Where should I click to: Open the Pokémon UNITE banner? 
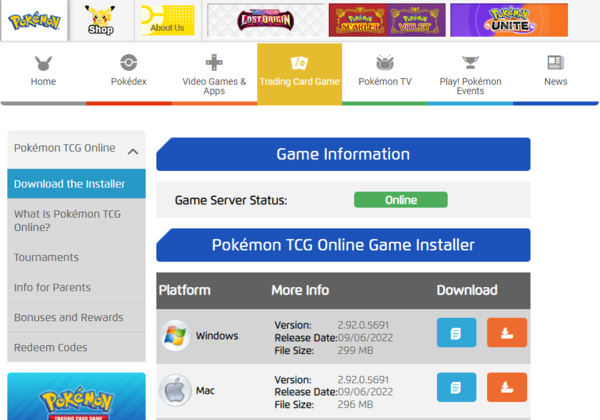(509, 20)
